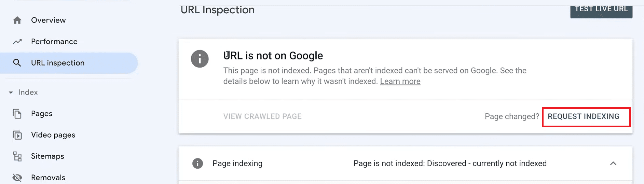Screen dimensions: 644x184
Task: Click the Performance trend-line icon
Action: point(17,42)
